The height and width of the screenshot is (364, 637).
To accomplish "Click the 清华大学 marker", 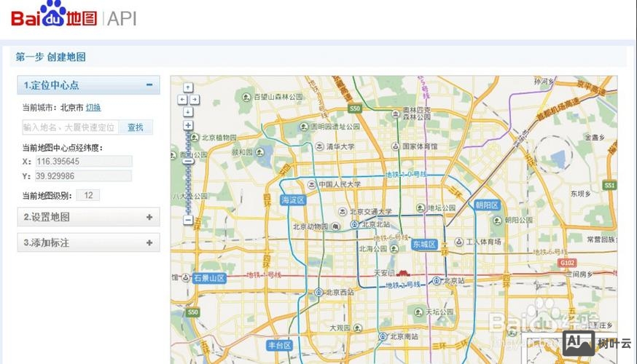I will click(x=320, y=146).
